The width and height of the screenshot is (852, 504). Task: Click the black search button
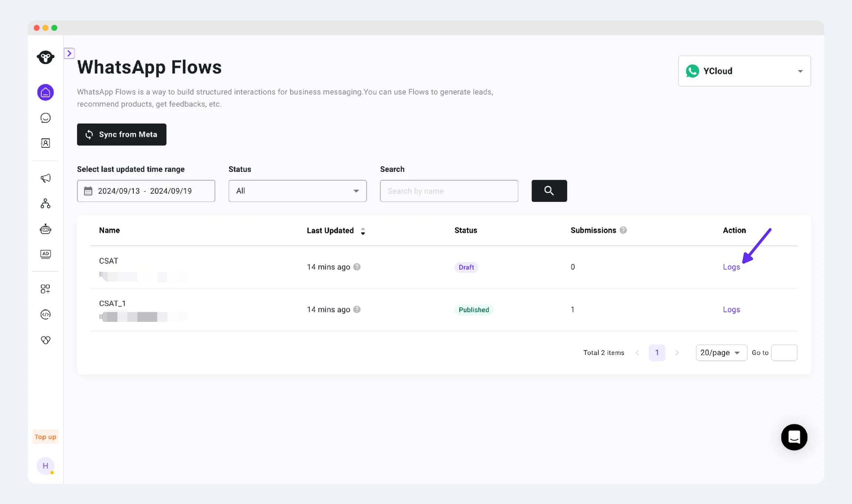click(549, 191)
